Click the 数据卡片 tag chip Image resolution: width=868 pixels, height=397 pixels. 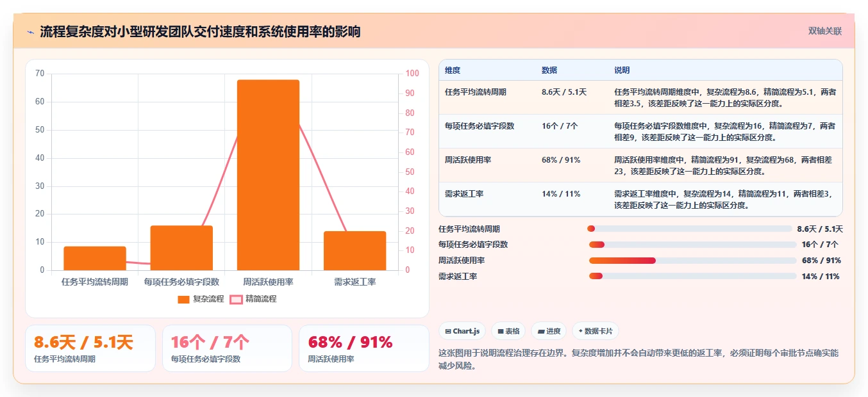(595, 331)
